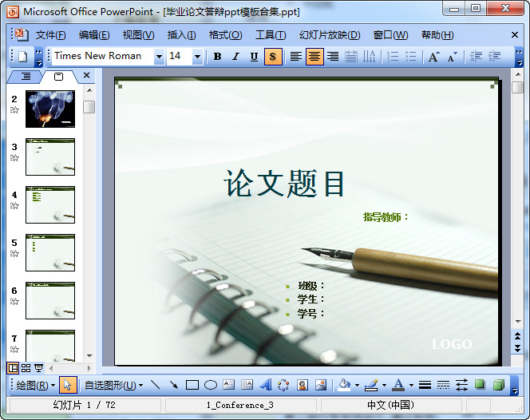Open the 工具(T) menu
This screenshot has width=530, height=420.
[271, 35]
